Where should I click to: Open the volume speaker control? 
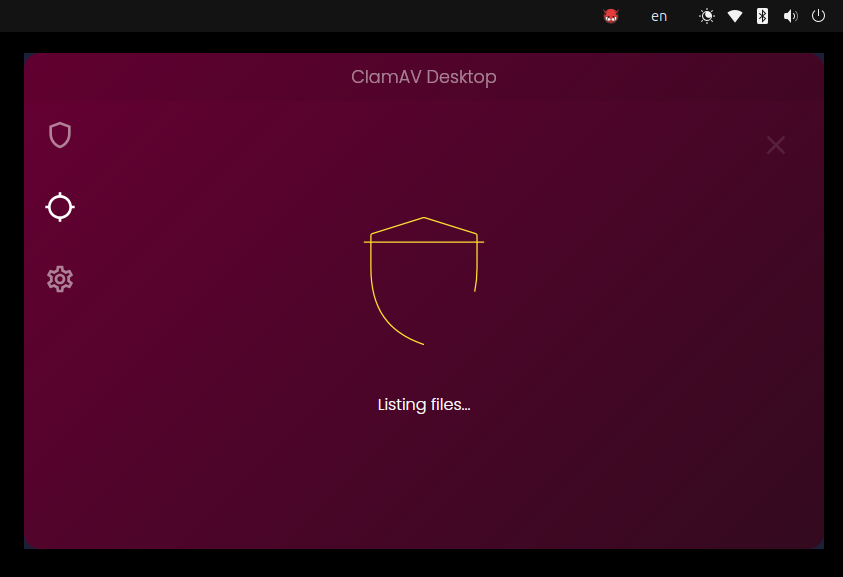790,16
